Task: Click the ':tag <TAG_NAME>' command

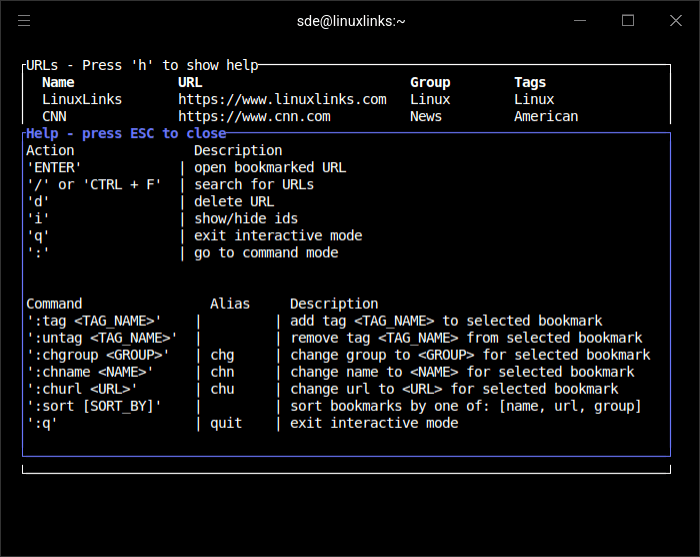Action: click(x=94, y=321)
